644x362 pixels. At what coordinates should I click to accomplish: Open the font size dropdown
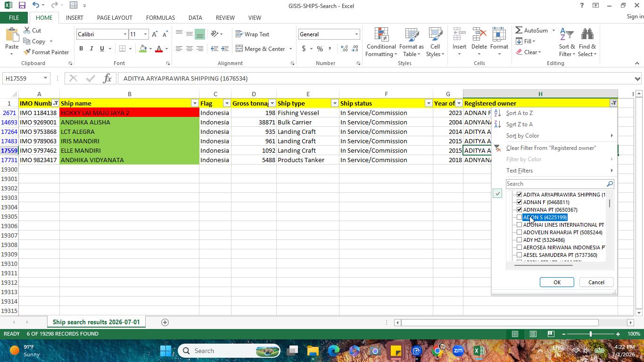(x=146, y=34)
